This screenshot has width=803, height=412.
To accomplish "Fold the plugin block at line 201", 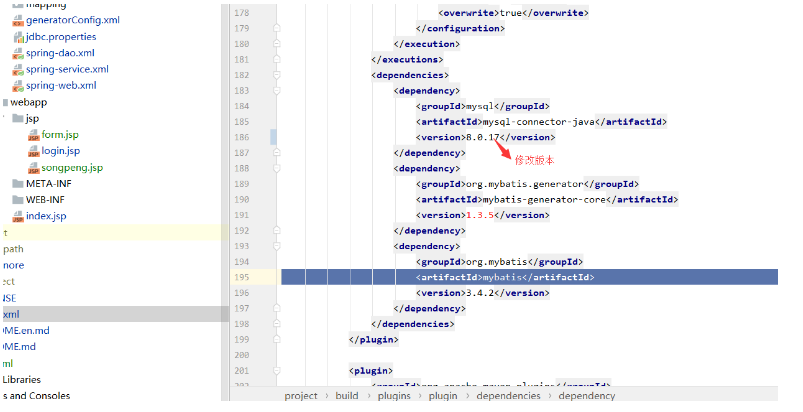I will (277, 371).
